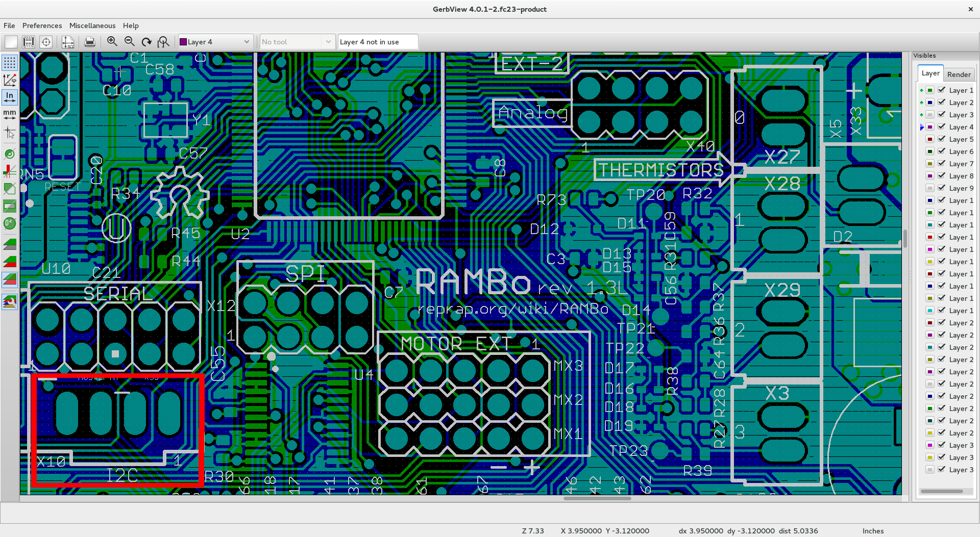Toggle the layers manager icon
This screenshot has width=980, height=537.
(10, 302)
